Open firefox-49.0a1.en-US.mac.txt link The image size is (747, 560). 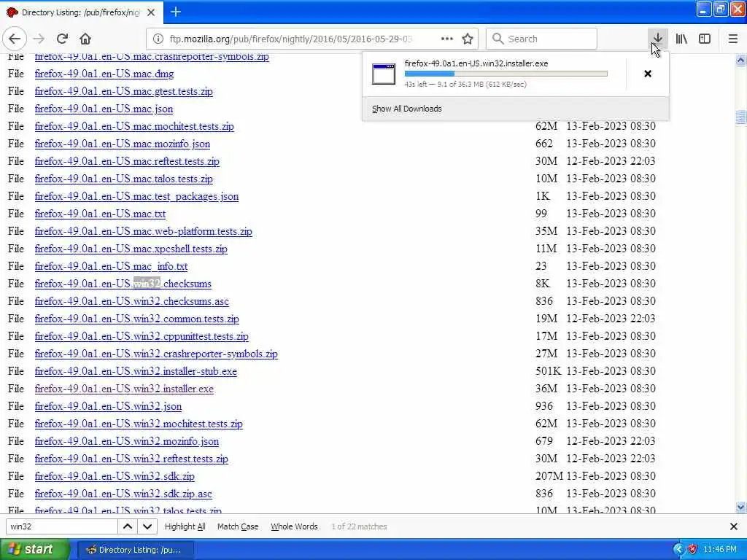[100, 214]
